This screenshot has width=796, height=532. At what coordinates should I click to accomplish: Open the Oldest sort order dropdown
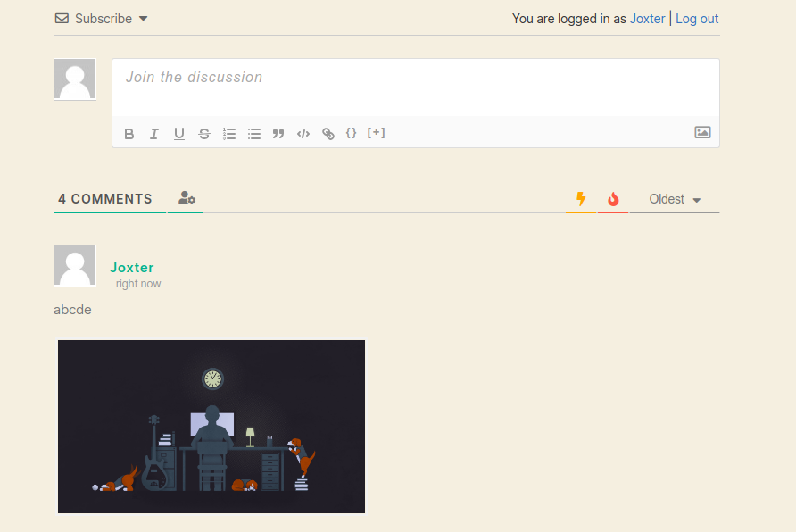click(675, 199)
